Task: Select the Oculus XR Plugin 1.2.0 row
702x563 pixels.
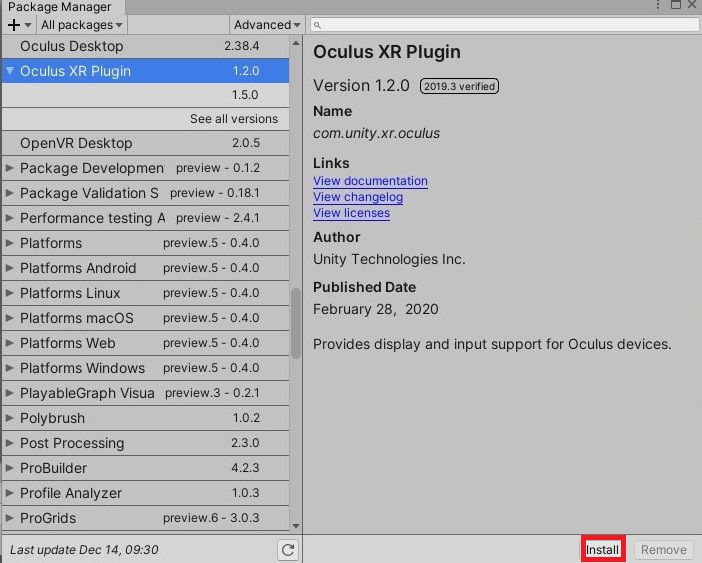Action: click(x=146, y=71)
